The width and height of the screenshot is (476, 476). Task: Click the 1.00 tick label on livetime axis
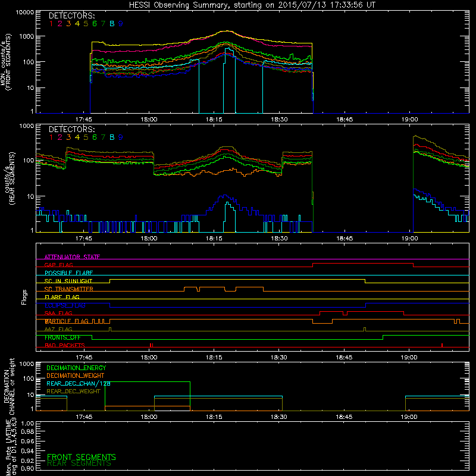pos(27,424)
